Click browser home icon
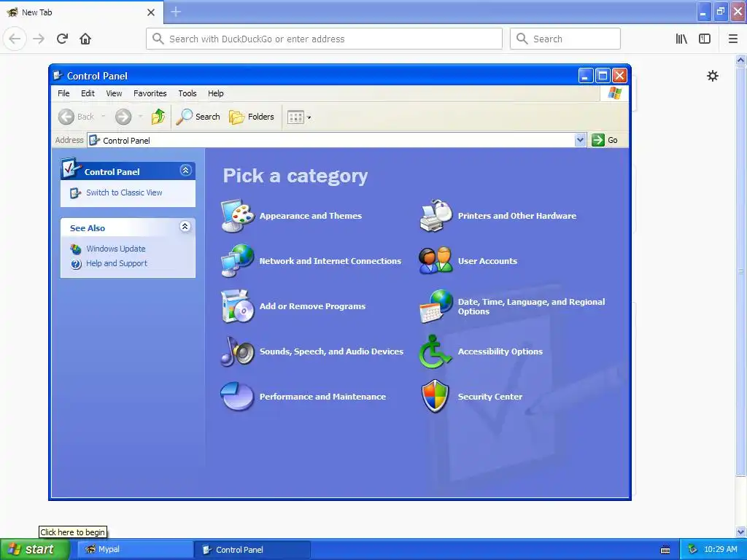Screen dimensions: 747x560 tap(85, 39)
